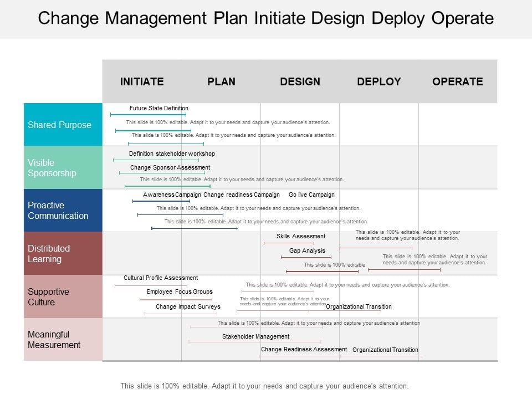Screen dimensions: 532x399
Task: Click the timeline bar under Awareness Campaign
Action: point(161,201)
